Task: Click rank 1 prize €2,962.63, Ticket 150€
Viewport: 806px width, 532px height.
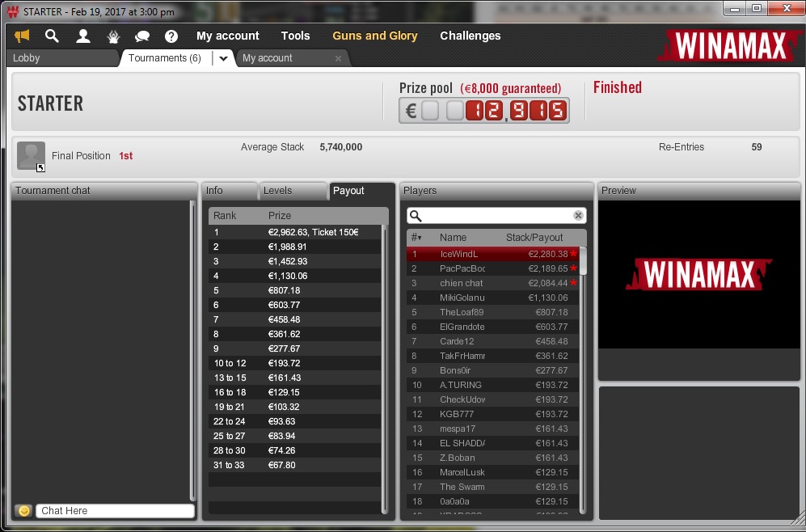Action: pyautogui.click(x=313, y=232)
